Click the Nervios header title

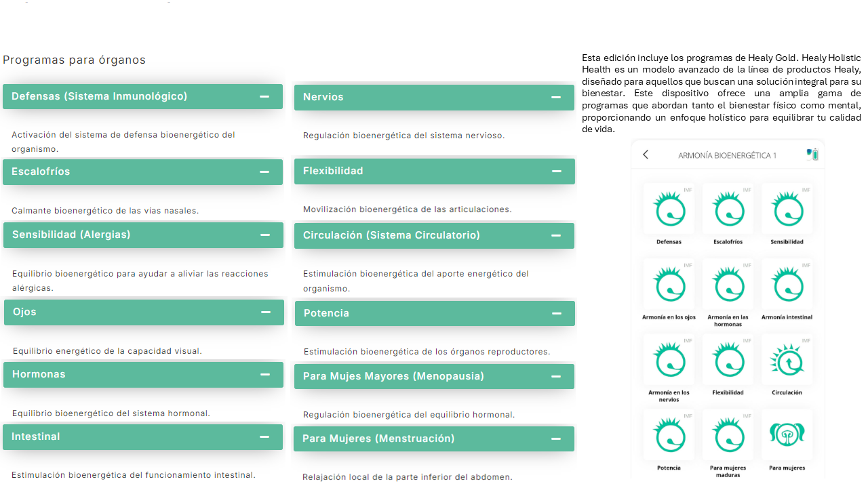tap(323, 97)
